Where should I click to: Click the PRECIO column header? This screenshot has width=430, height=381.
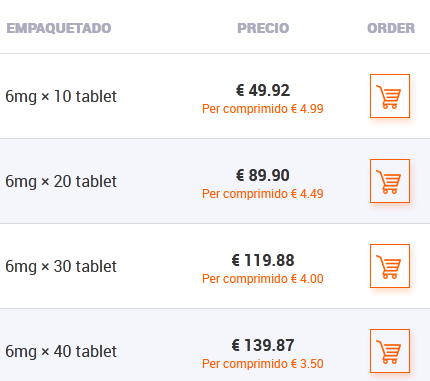click(263, 28)
